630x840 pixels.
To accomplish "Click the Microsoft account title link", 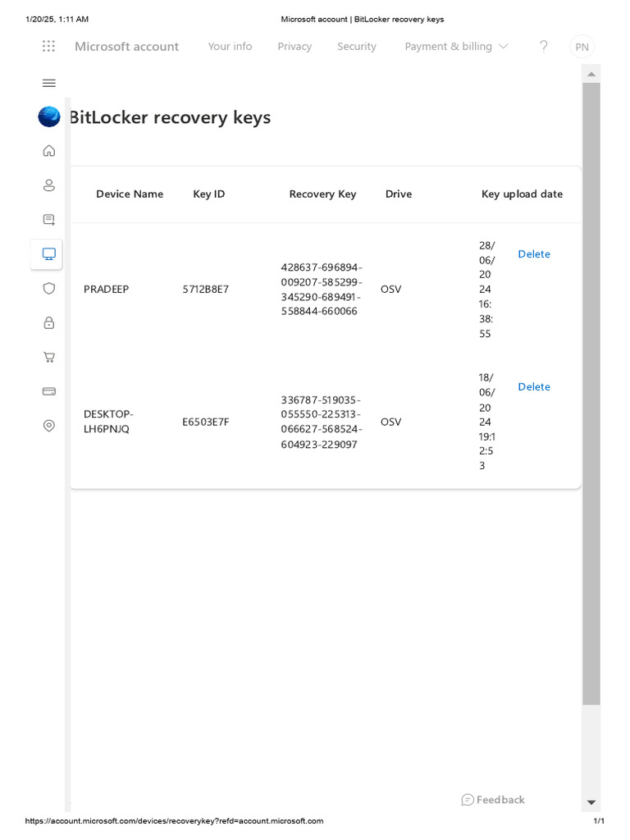I will (x=127, y=47).
